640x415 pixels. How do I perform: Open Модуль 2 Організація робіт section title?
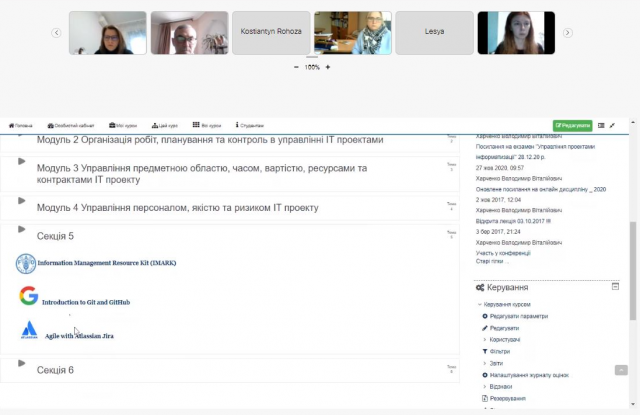[x=210, y=140]
